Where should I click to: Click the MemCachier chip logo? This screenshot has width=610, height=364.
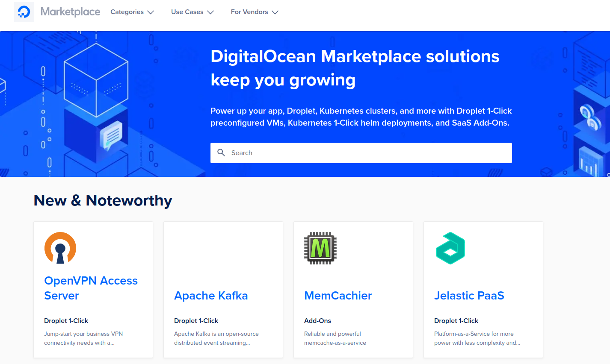coord(320,248)
